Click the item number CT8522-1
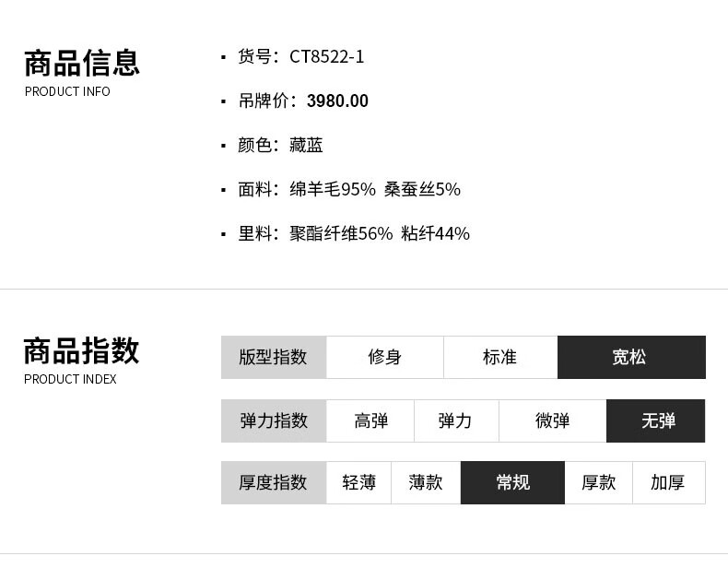 [326, 56]
